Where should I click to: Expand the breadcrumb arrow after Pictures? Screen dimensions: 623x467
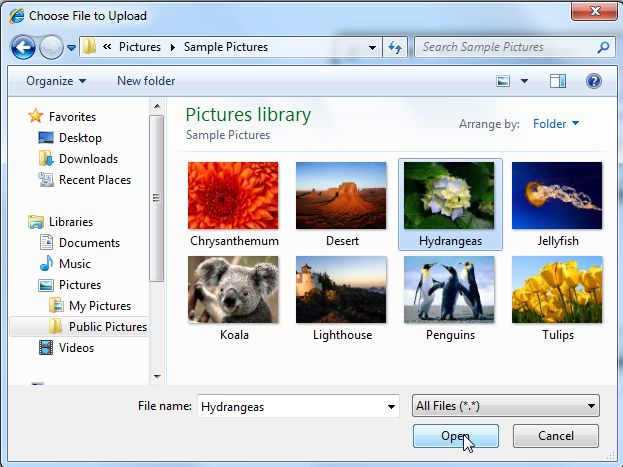[x=172, y=47]
